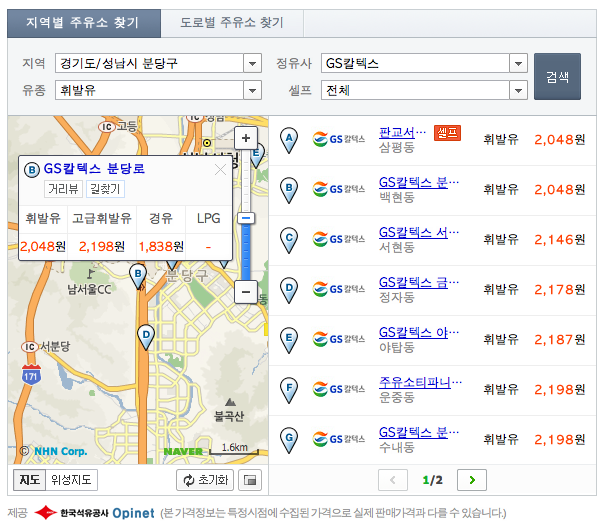Click marker E pin in 야탑동 list row
Image resolution: width=616 pixels, height=532 pixels.
pyautogui.click(x=289, y=340)
